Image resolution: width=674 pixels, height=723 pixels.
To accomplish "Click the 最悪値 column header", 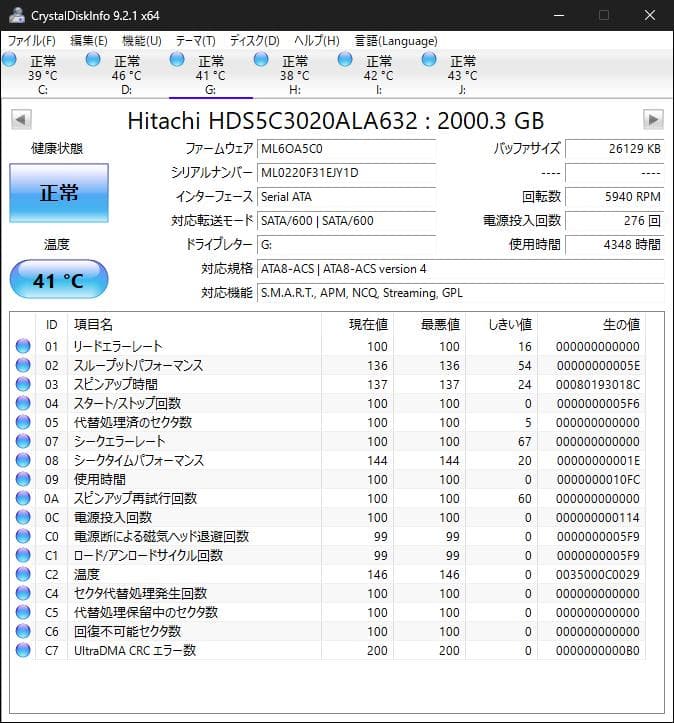I will [x=430, y=325].
